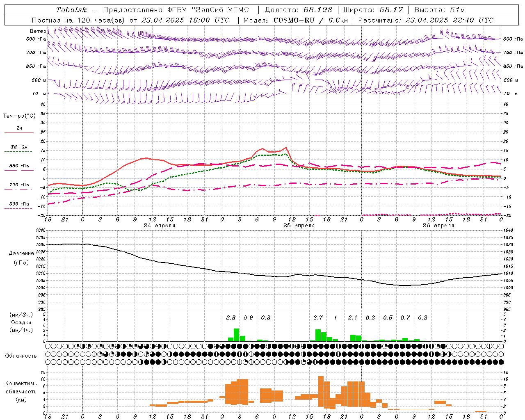Screen dimensions: 525x420
Task: Click the forecast length text Прогноз на 120 часа(ов)
Action: [78, 20]
